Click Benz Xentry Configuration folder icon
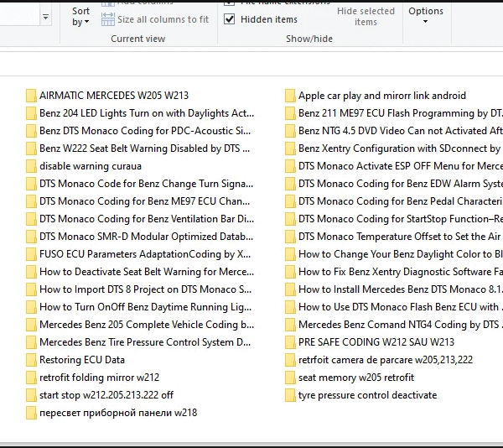The image size is (503, 448). pyautogui.click(x=290, y=148)
